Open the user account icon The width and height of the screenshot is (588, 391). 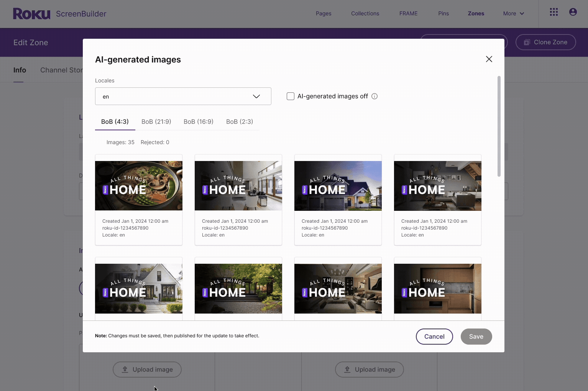click(x=573, y=12)
